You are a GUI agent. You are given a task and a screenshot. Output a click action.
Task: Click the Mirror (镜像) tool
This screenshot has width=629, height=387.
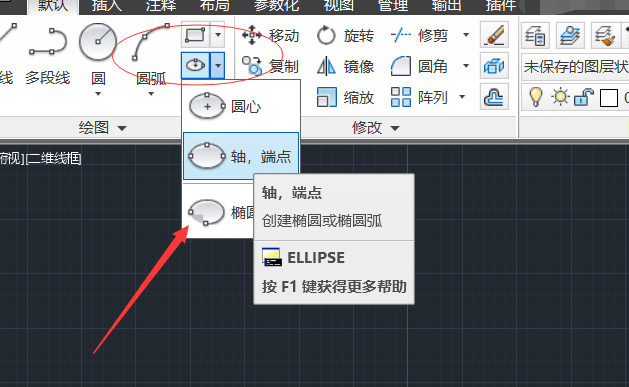coord(345,66)
